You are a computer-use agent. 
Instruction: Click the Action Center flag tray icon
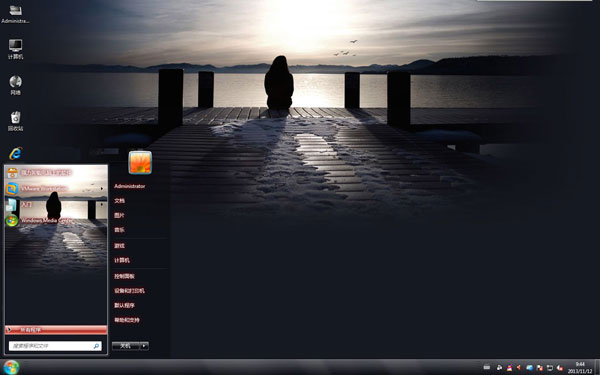(x=540, y=368)
